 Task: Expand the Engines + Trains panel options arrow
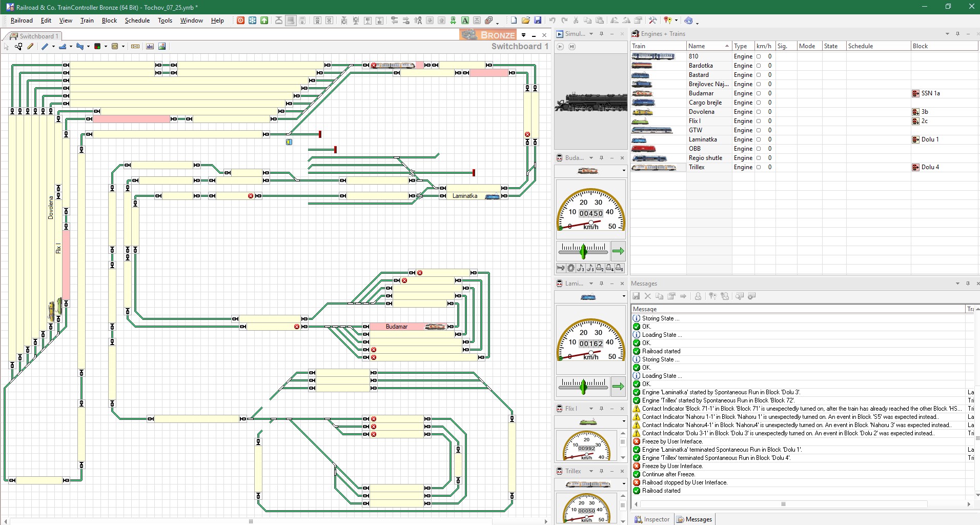pos(947,34)
